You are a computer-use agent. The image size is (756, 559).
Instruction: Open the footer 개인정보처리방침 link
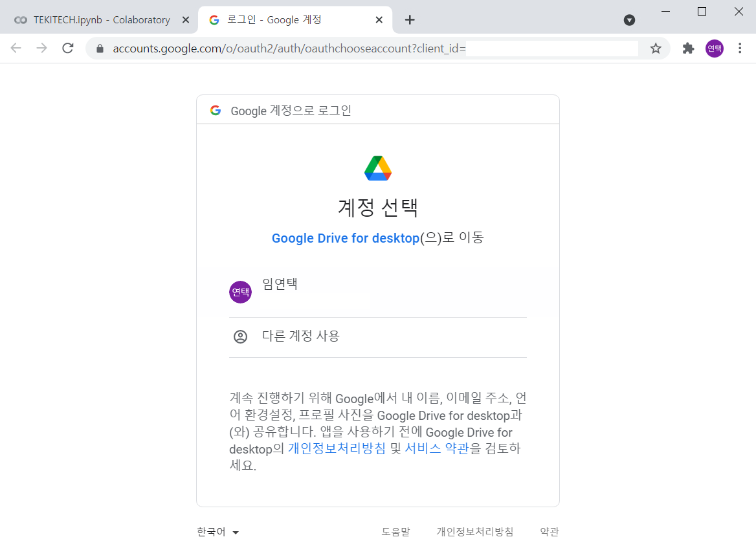(475, 532)
